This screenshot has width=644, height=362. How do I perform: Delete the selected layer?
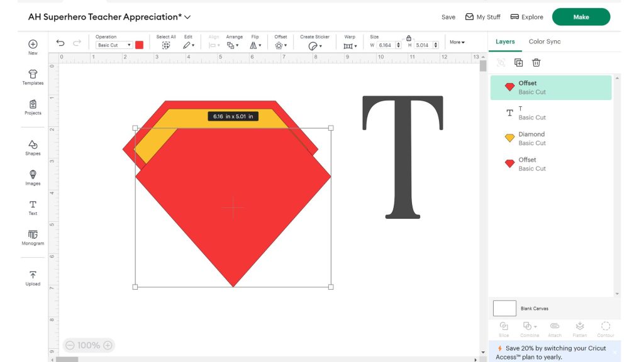coord(536,62)
